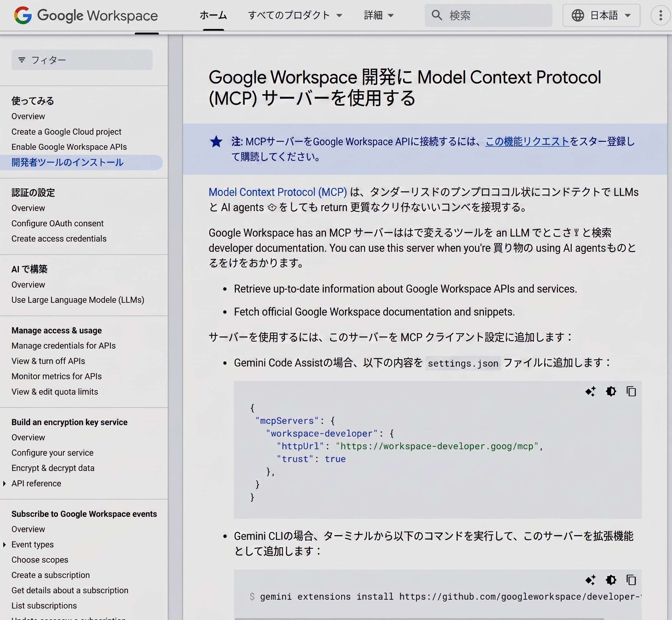Expand the API reference tree item
The image size is (672, 620).
pyautogui.click(x=4, y=483)
